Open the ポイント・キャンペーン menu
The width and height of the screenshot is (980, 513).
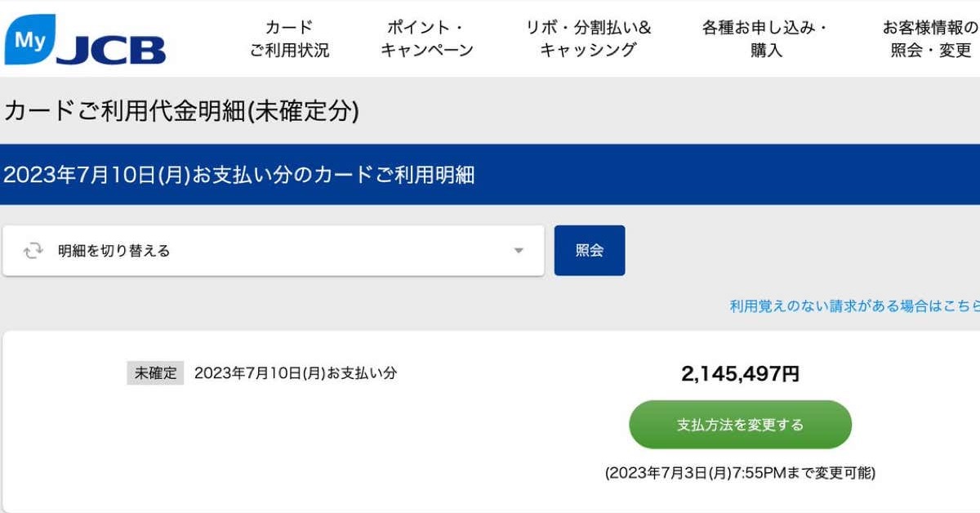click(x=426, y=38)
